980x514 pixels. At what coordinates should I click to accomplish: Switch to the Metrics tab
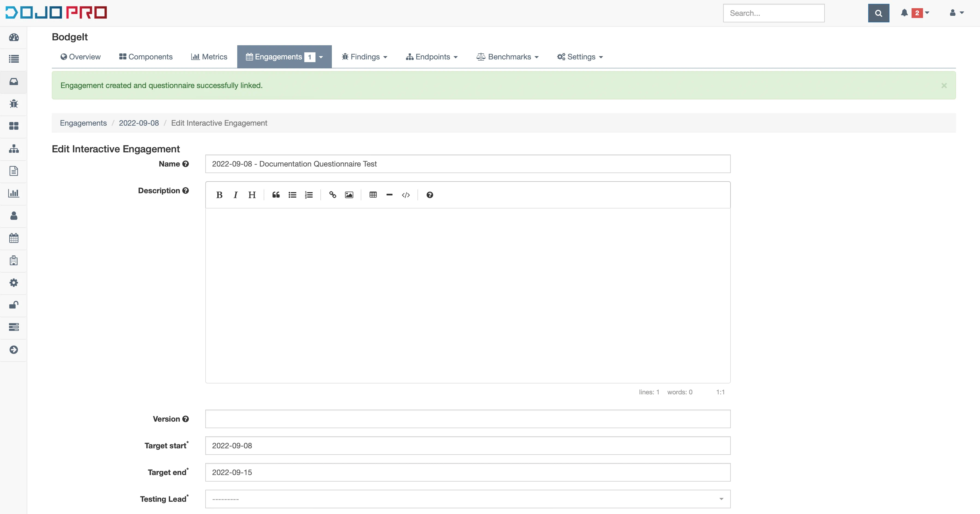tap(209, 57)
